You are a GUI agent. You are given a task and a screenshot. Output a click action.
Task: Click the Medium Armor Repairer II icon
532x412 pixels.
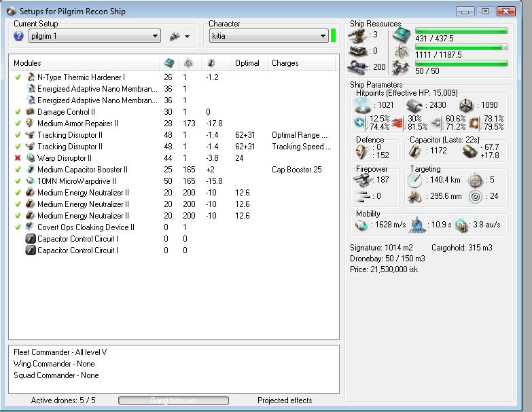(30, 124)
